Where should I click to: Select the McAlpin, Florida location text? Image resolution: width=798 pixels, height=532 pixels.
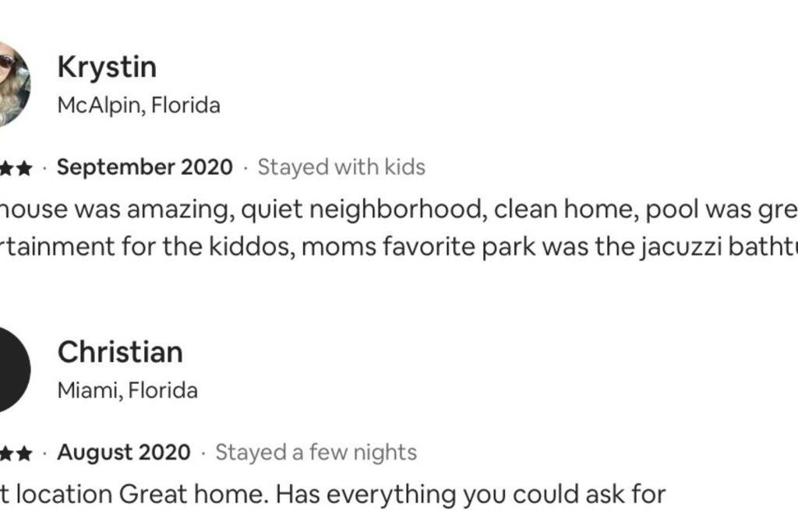[x=139, y=106]
